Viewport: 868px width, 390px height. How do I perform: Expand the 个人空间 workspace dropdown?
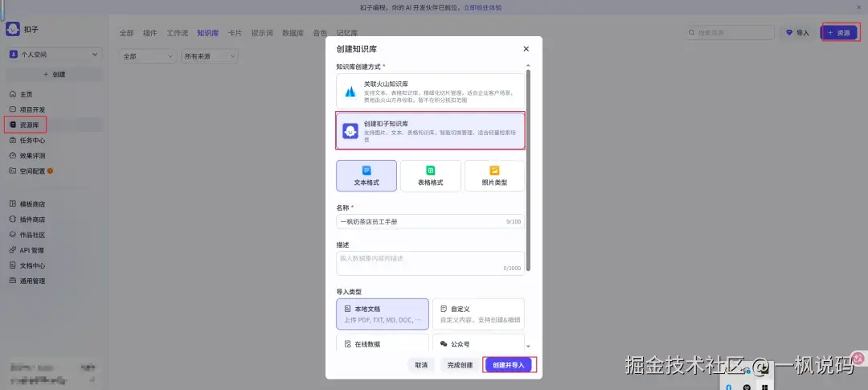54,55
